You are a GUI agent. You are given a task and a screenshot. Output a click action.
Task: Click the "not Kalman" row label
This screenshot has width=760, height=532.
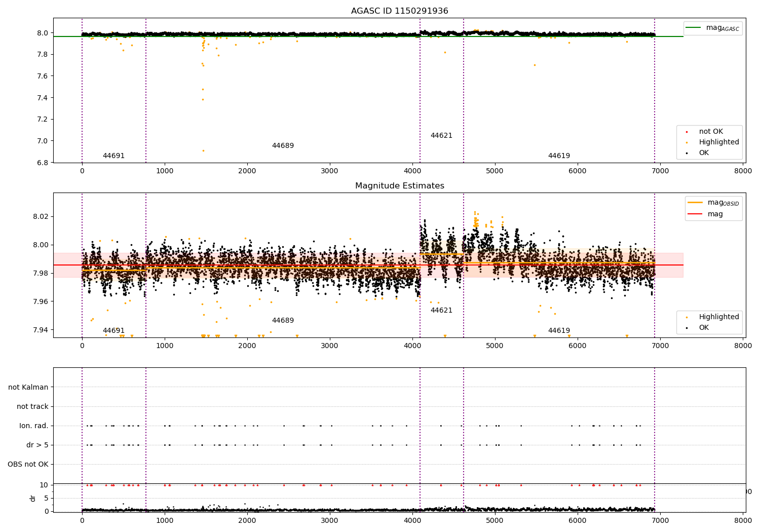click(x=28, y=387)
